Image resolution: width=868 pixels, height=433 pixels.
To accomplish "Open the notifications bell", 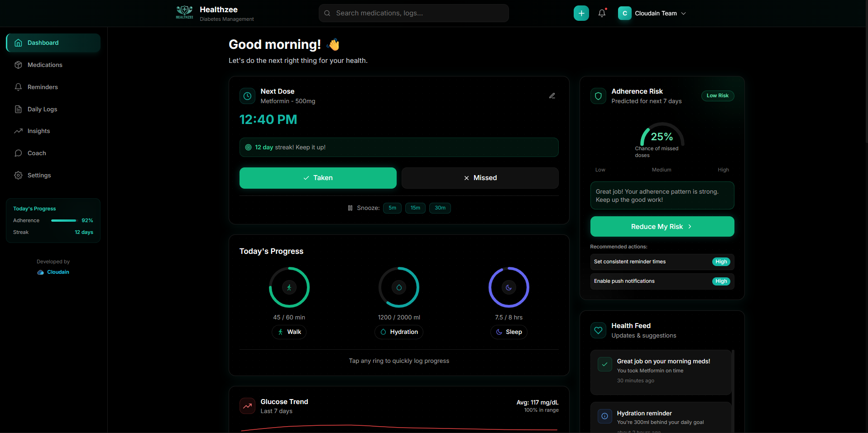I will [x=602, y=13].
